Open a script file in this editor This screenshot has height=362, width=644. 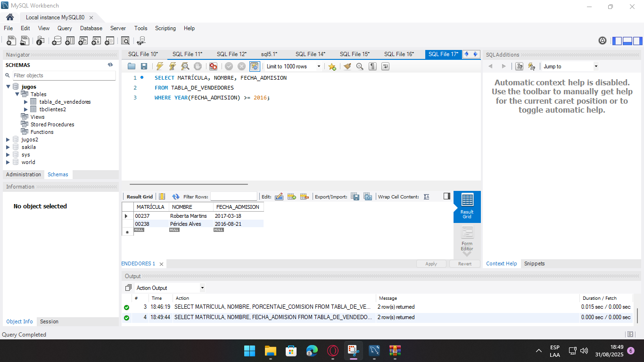(132, 66)
